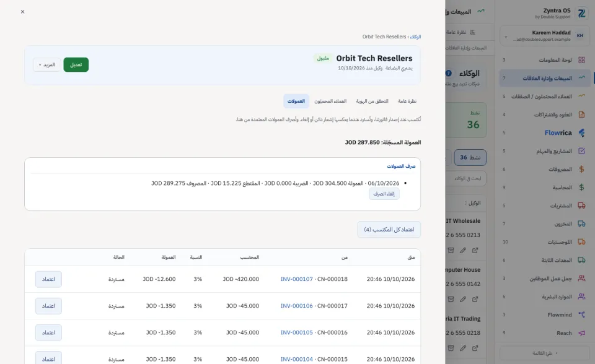Click the العمولة المسجّلة: JOD 287.850 text
The width and height of the screenshot is (595, 364).
[383, 142]
